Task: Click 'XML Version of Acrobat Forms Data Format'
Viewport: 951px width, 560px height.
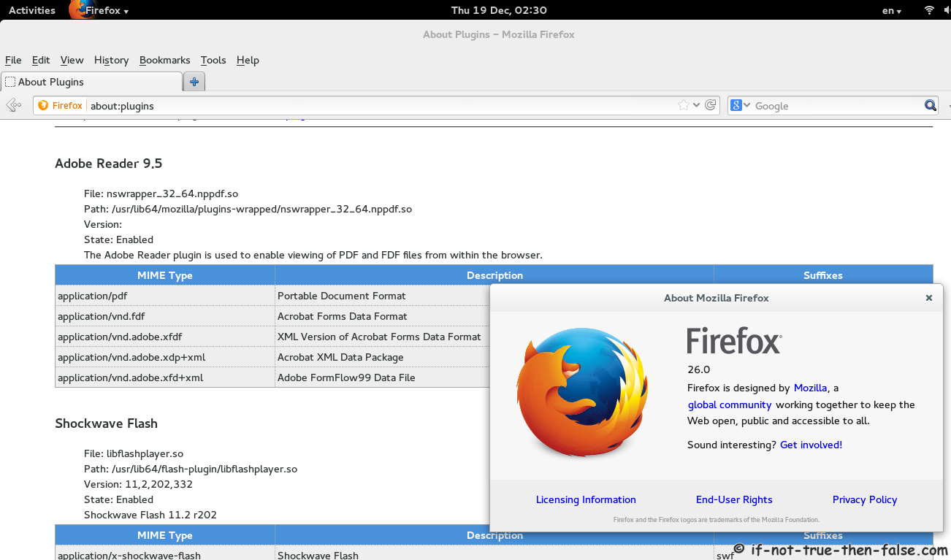Action: point(379,337)
